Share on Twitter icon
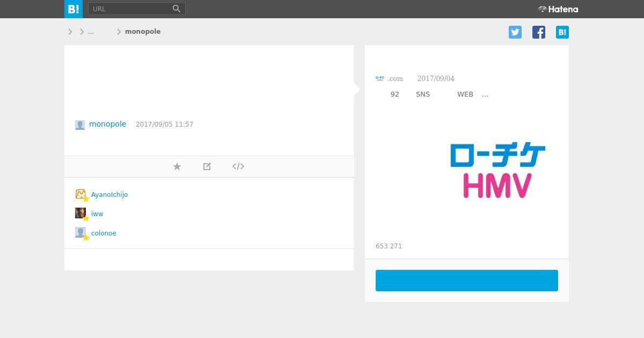Screen dimensions: 644x338 (515, 32)
